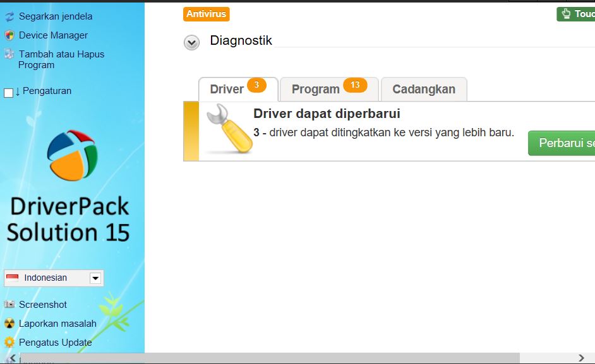Open the Cadangkan tab
This screenshot has width=595, height=364.
tap(424, 90)
